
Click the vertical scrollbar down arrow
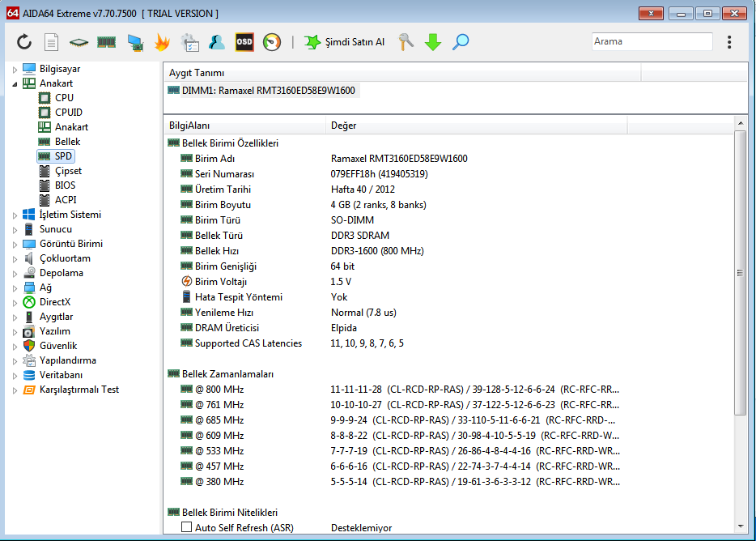pos(740,526)
